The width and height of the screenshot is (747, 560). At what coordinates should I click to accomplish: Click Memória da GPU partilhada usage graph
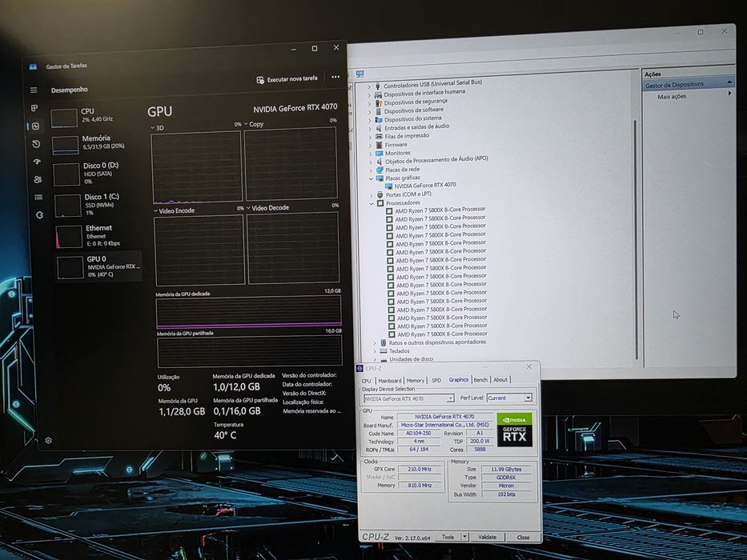tap(250, 351)
